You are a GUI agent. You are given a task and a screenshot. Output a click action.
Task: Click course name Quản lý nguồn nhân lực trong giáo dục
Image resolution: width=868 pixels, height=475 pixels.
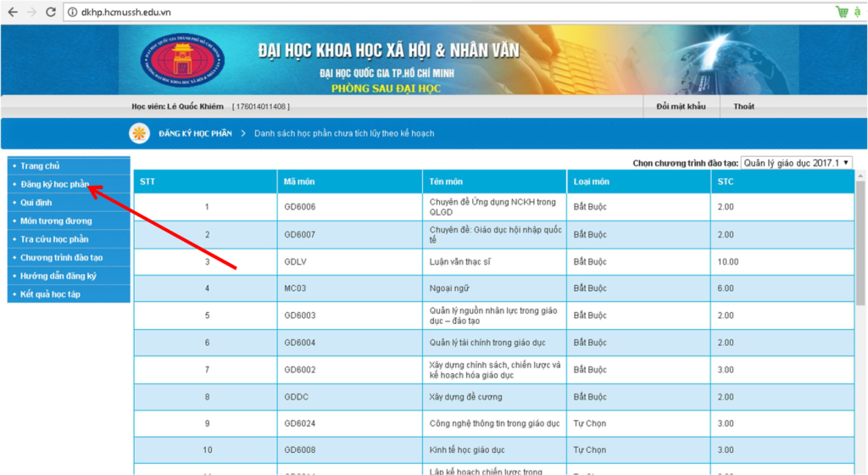click(493, 315)
